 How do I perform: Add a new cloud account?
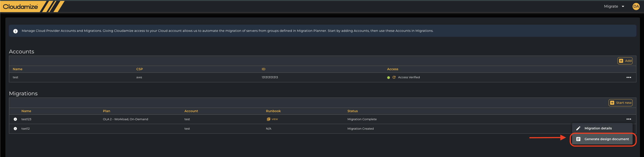[625, 61]
